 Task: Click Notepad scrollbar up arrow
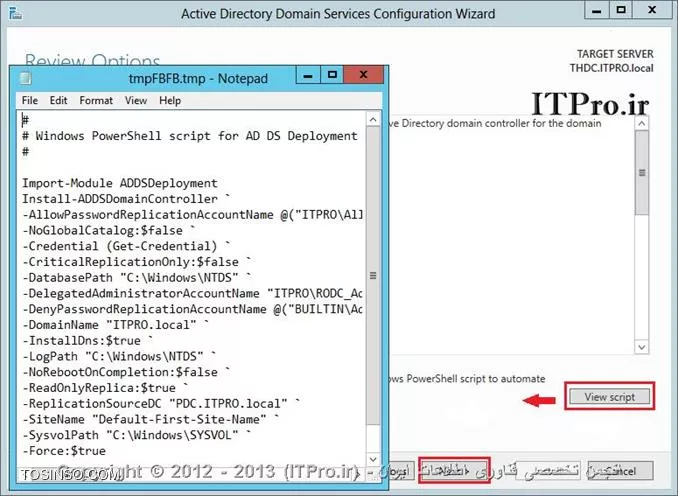coord(373,119)
